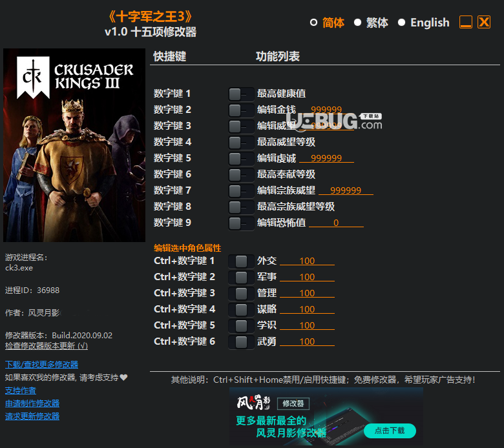The width and height of the screenshot is (504, 448).
Task: Click the 支持作者 link
Action: 21,391
